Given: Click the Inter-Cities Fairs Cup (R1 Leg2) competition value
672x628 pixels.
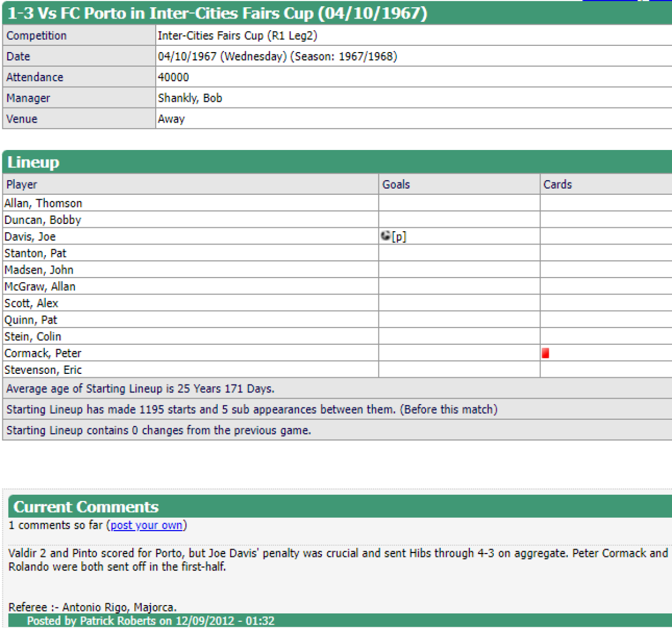Looking at the screenshot, I should (237, 36).
